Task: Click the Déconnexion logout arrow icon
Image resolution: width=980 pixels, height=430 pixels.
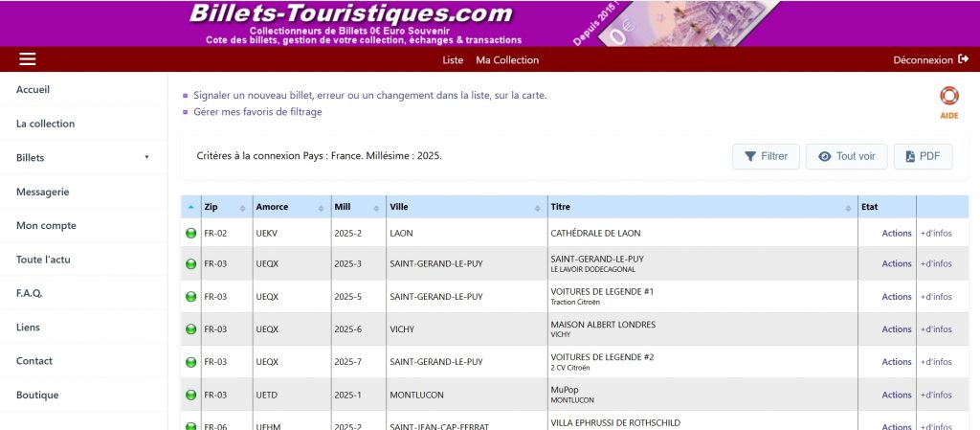Action: click(963, 59)
